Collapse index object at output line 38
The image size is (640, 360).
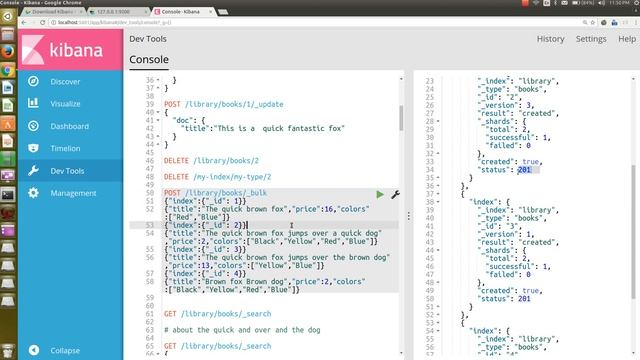point(438,202)
